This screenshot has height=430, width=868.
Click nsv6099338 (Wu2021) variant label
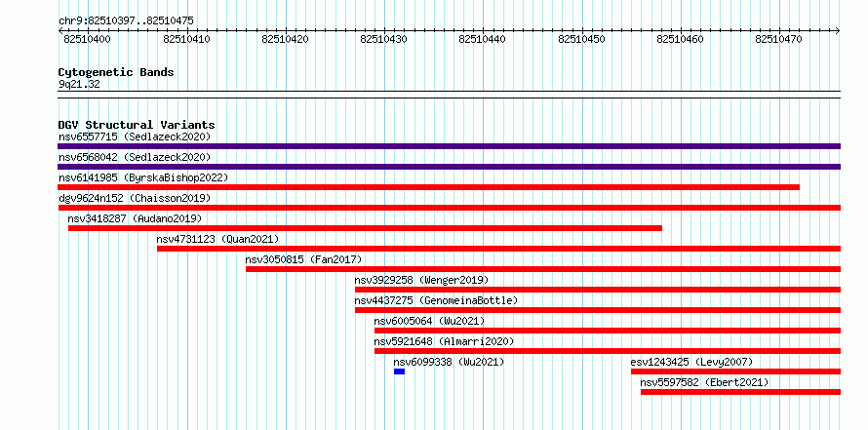449,362
